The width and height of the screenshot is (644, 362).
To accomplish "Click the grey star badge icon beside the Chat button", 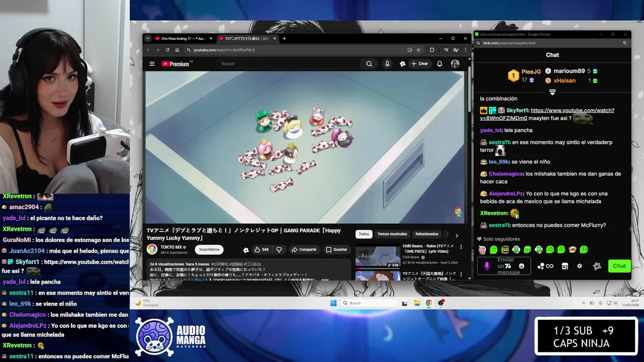I will (x=597, y=266).
